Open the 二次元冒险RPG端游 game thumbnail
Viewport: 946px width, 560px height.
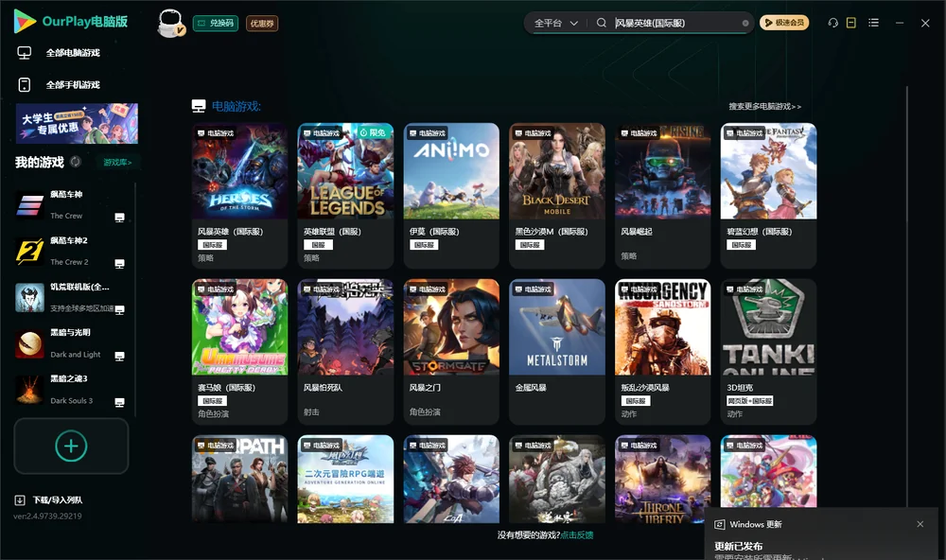345,480
